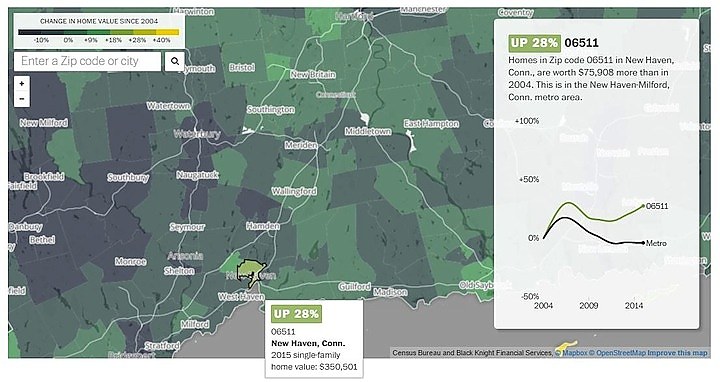Click the UP 28% tooltip badge
Screen dimensions: 720x382
point(296,314)
